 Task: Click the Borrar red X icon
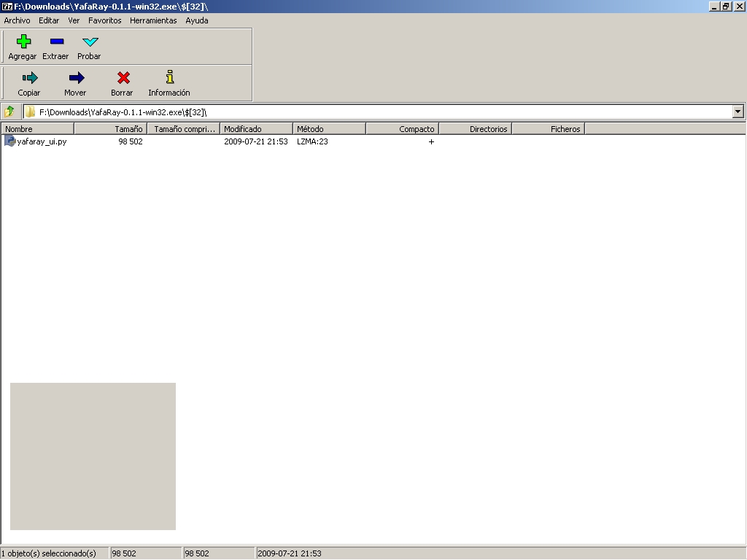coord(123,77)
